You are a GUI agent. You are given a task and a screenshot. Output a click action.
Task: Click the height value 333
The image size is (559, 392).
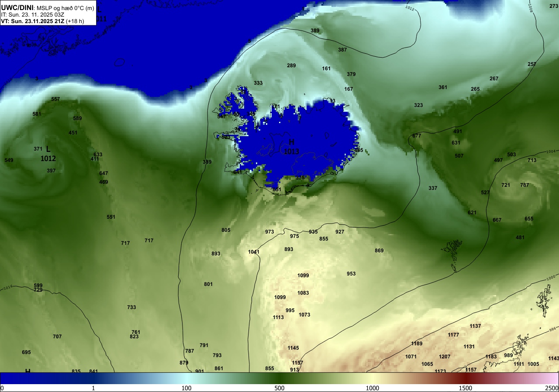tap(259, 83)
